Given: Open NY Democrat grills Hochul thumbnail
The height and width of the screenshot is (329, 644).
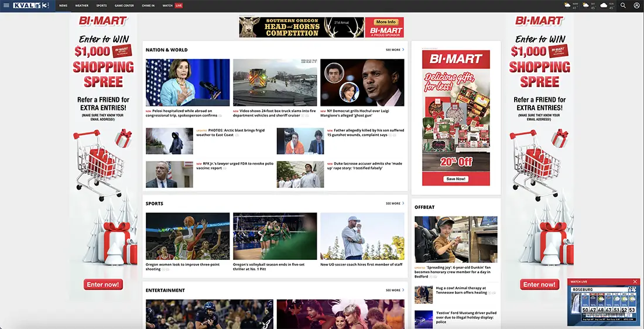Looking at the screenshot, I should click(362, 83).
